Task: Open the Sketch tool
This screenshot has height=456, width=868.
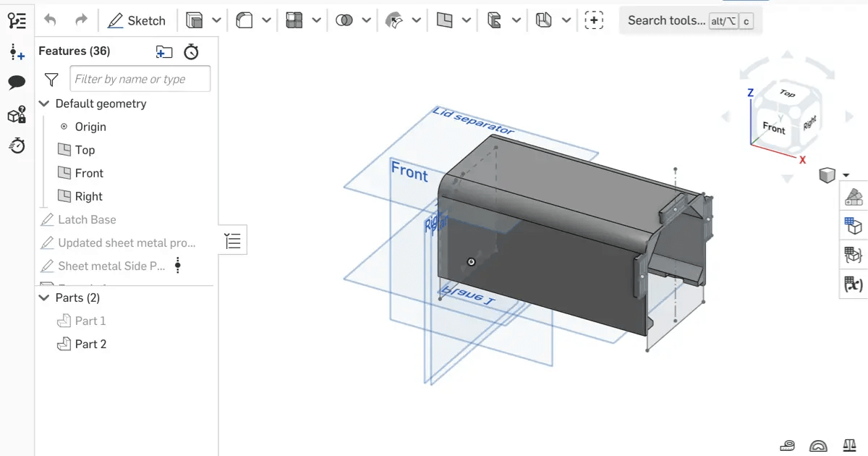Action: pos(136,20)
